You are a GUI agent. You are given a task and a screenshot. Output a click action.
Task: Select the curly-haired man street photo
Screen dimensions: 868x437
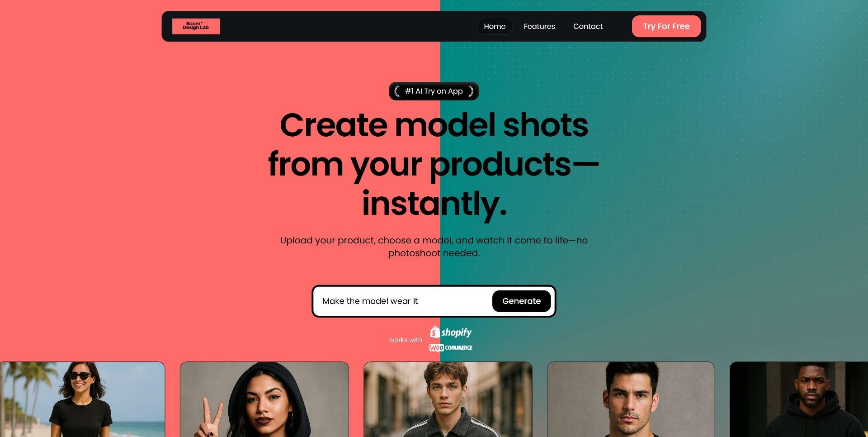448,399
